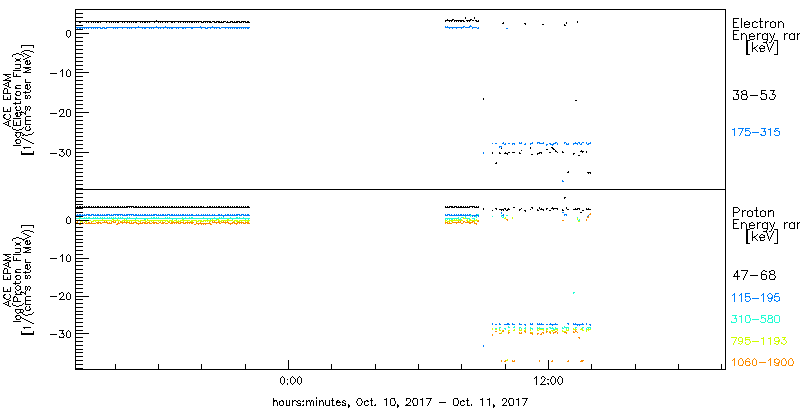Click the -10 tick label on electron axis
Screen dimensions: 800x410
[60, 73]
